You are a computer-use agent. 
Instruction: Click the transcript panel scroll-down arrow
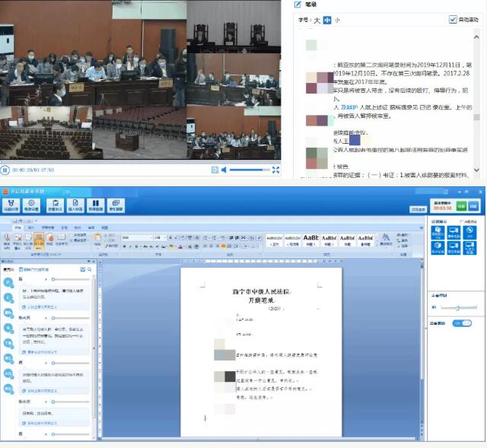click(476, 170)
